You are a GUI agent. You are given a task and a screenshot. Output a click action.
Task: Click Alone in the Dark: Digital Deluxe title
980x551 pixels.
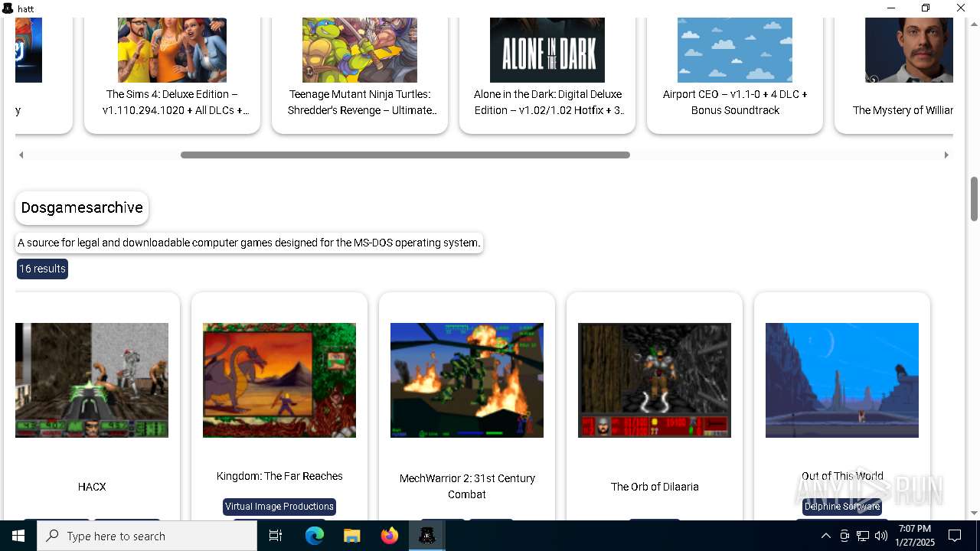(x=548, y=103)
